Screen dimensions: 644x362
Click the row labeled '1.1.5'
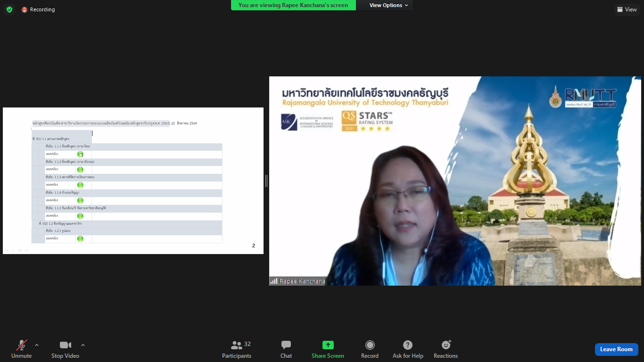tap(133, 208)
